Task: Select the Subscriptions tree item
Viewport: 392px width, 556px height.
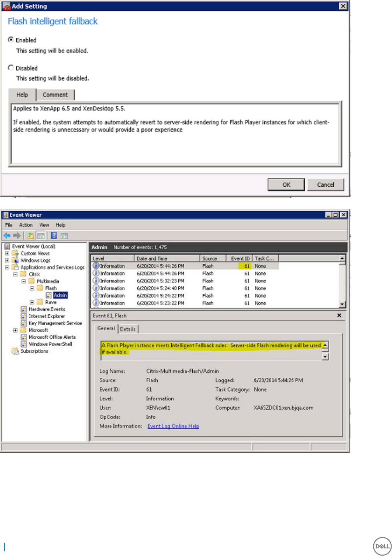Action: [x=34, y=351]
